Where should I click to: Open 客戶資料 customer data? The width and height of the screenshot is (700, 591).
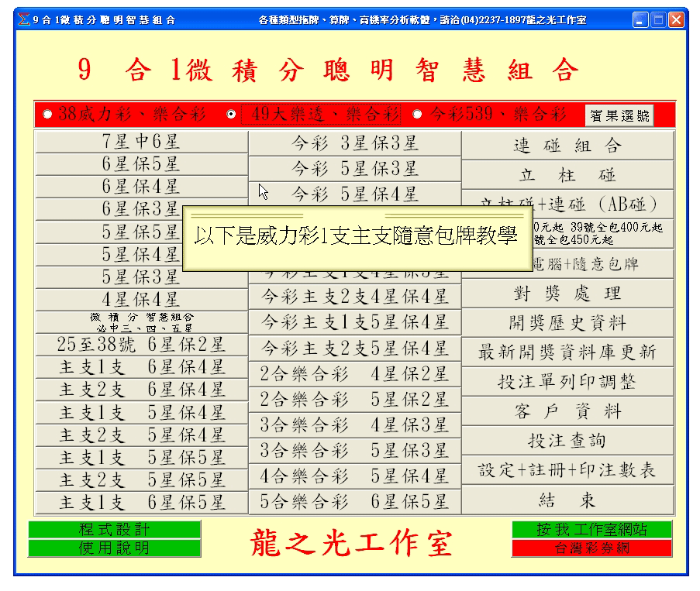click(x=567, y=411)
